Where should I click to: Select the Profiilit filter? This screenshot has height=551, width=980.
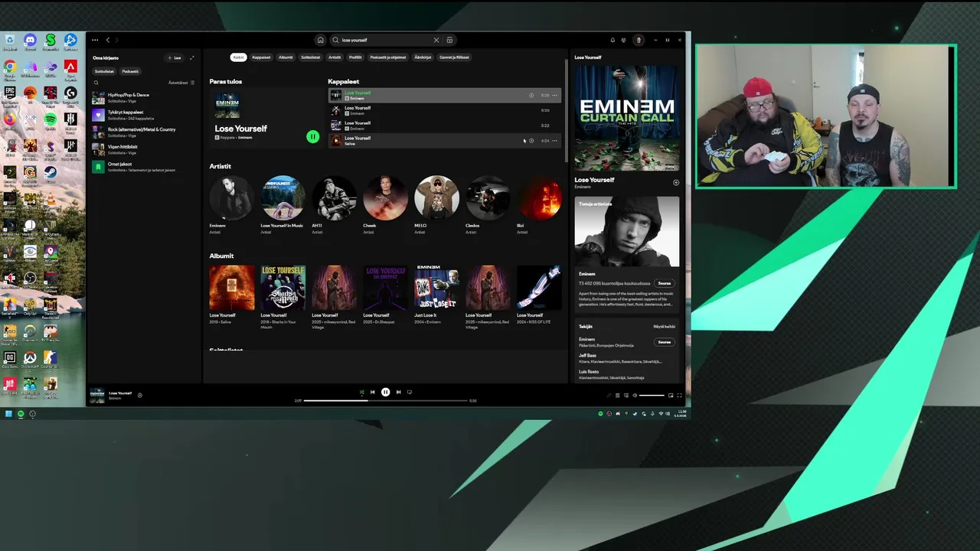click(355, 57)
